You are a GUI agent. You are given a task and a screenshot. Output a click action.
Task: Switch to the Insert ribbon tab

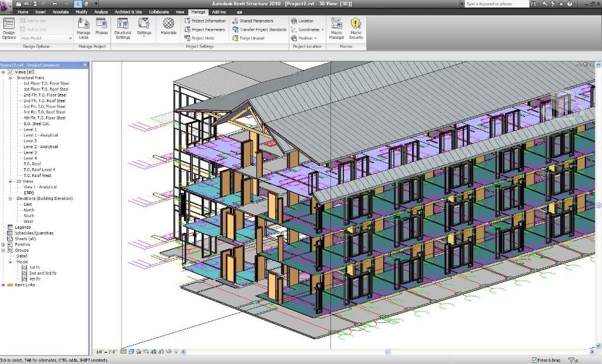point(41,12)
